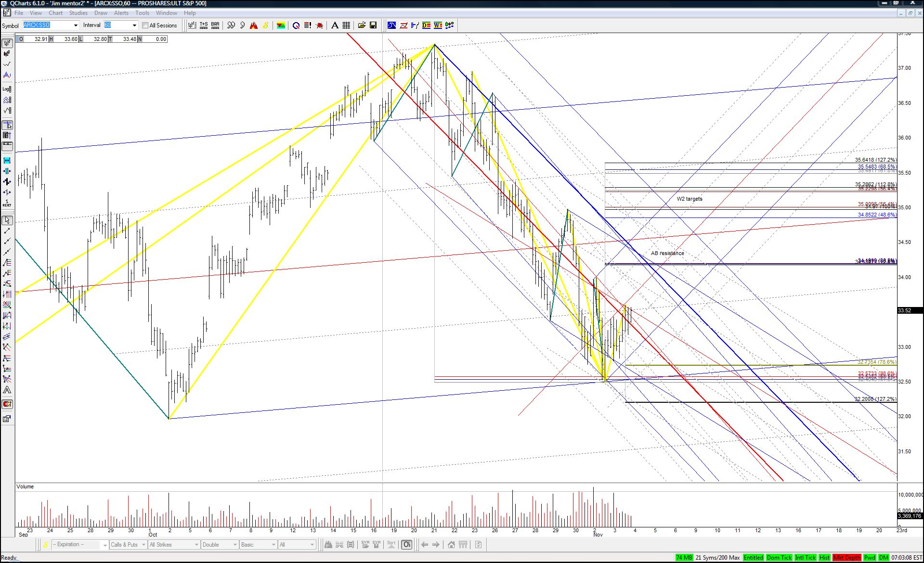This screenshot has width=924, height=563.
Task: Click the floppy disk save icon
Action: pyautogui.click(x=373, y=25)
